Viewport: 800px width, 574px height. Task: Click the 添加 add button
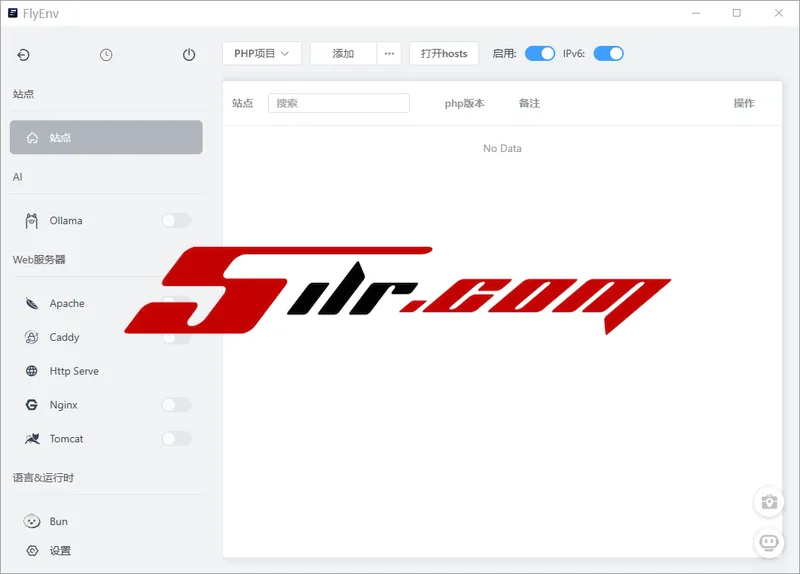click(343, 54)
